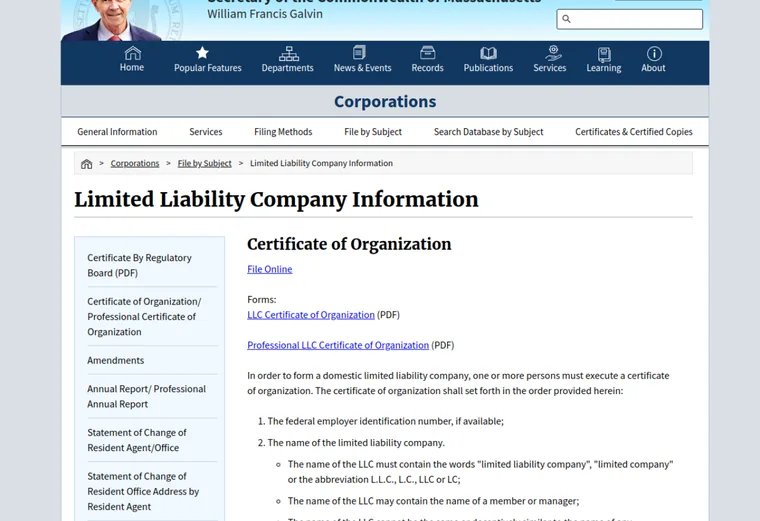This screenshot has width=760, height=521.
Task: Click the Departments org-chart icon
Action: 288,53
